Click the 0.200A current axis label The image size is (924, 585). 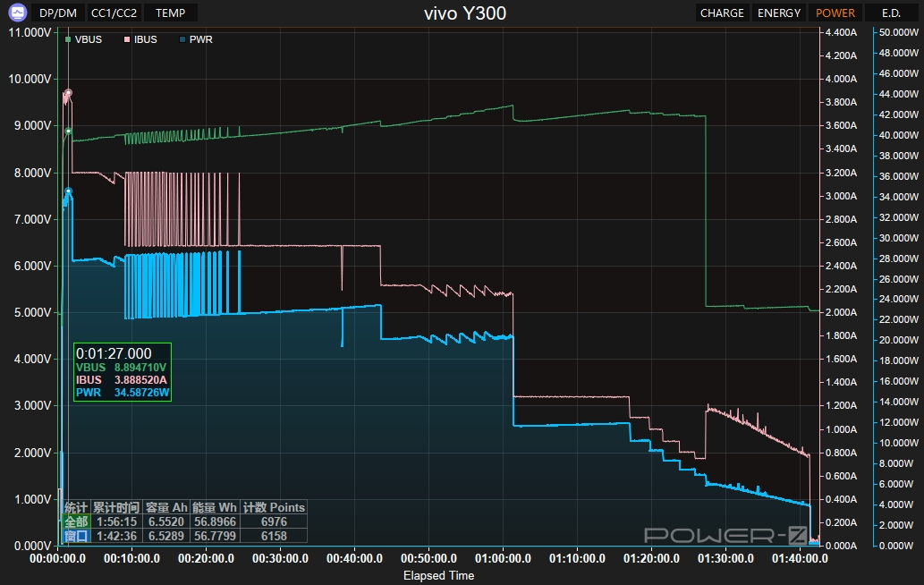point(842,522)
